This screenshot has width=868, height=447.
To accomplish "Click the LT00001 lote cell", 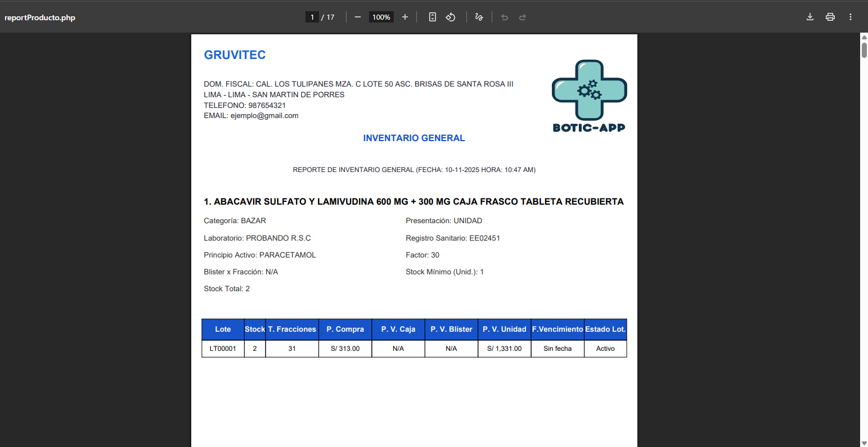I will pyautogui.click(x=222, y=348).
